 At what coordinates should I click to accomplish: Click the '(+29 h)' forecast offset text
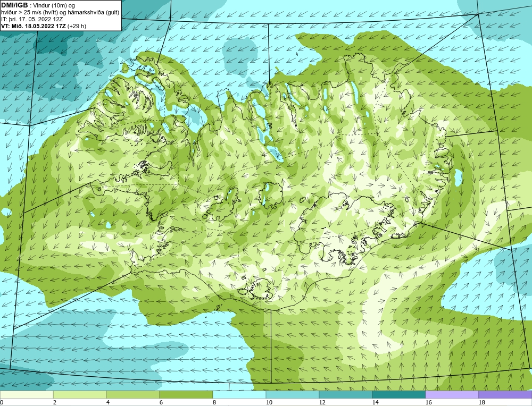point(77,26)
